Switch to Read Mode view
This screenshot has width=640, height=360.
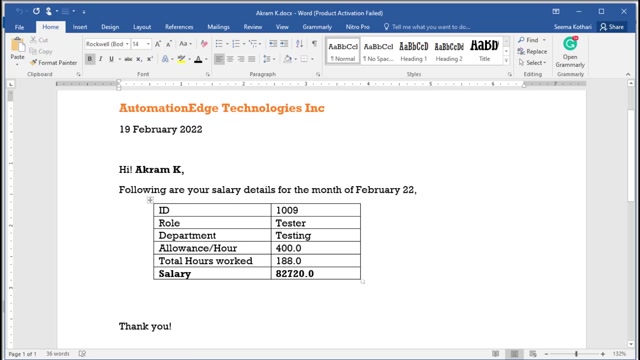(496, 353)
